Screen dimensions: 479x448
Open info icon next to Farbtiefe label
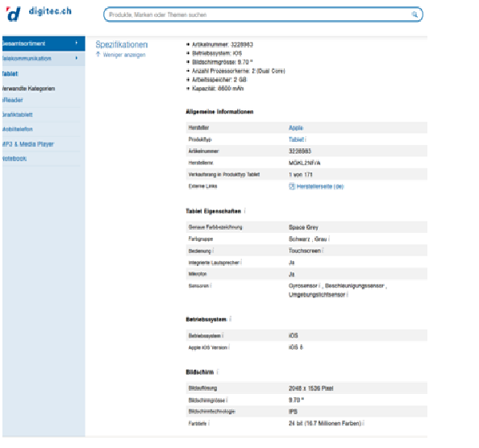click(x=209, y=423)
